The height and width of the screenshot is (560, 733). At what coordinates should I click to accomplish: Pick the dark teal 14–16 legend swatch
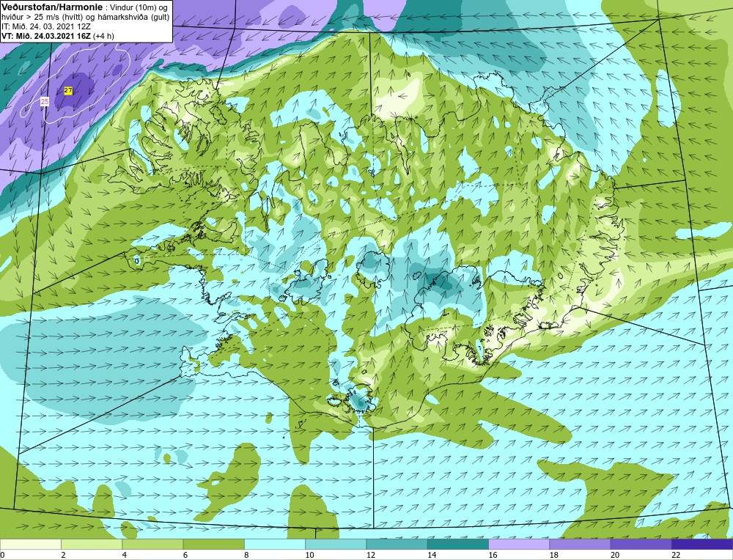tap(458, 544)
